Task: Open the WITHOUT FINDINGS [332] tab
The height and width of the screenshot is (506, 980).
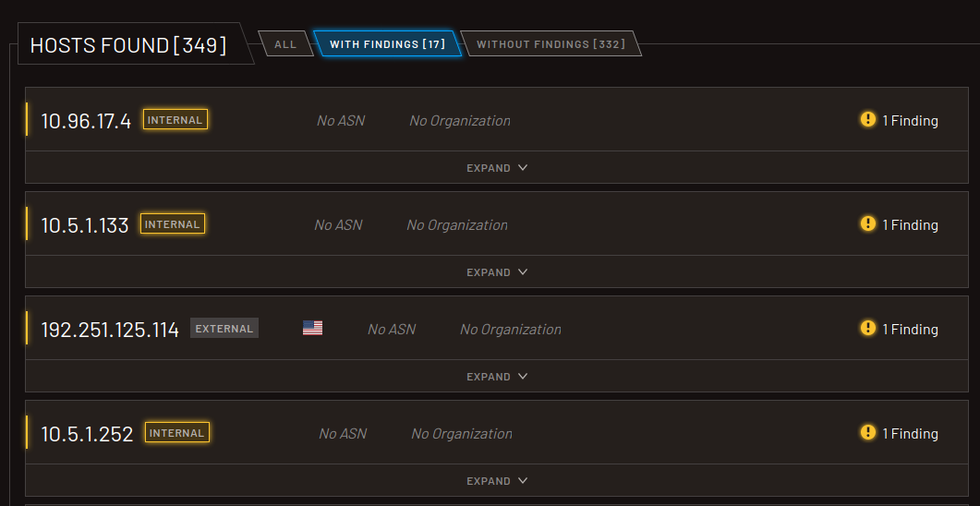Action: (x=550, y=44)
